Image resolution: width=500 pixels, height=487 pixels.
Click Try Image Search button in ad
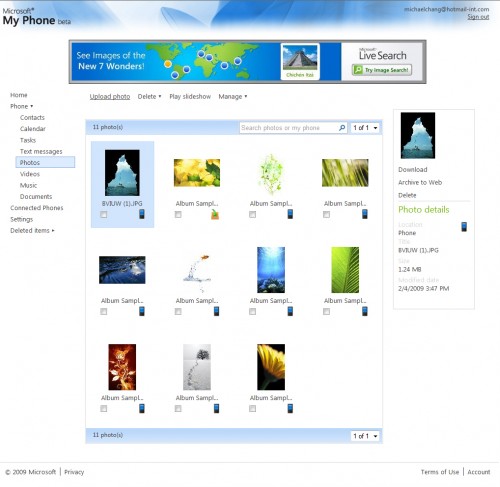(382, 70)
